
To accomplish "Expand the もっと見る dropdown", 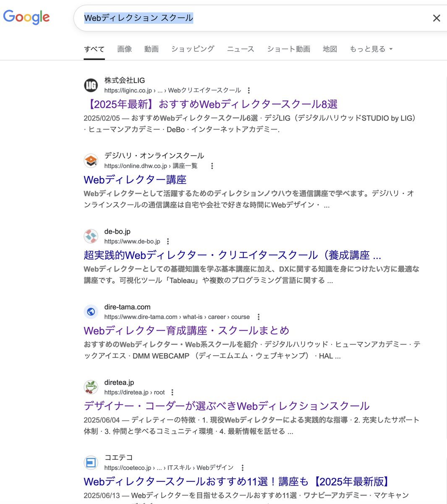I will click(x=371, y=49).
